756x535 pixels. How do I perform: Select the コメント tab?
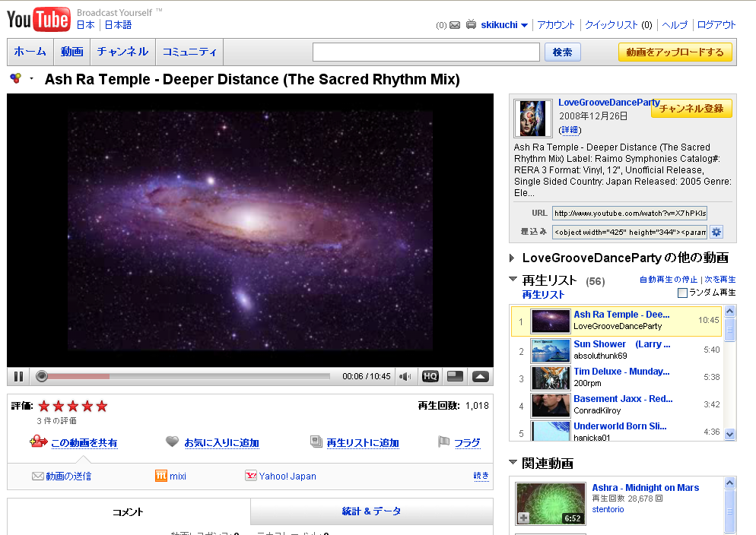point(129,512)
